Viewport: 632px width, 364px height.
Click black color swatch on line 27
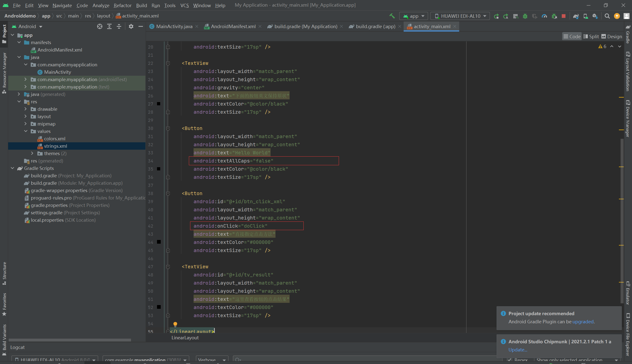pyautogui.click(x=159, y=104)
